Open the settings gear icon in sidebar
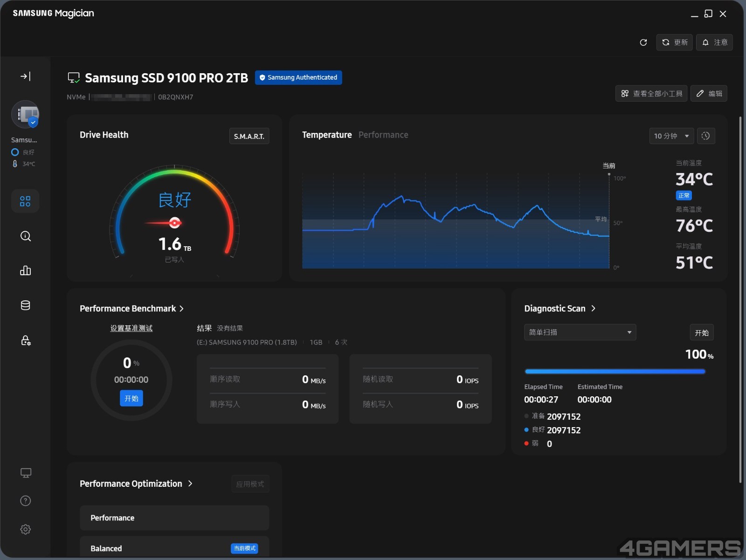Screen dimensions: 746x560 point(26,529)
